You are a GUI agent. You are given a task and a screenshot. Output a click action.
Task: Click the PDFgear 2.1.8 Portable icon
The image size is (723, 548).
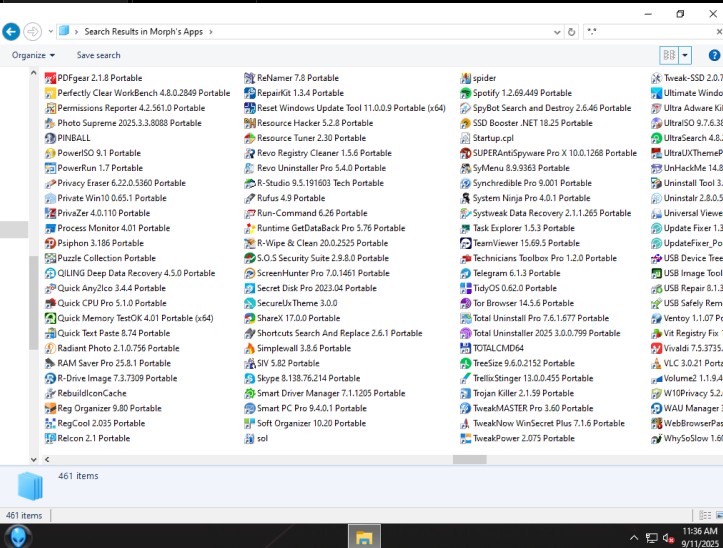pos(50,78)
